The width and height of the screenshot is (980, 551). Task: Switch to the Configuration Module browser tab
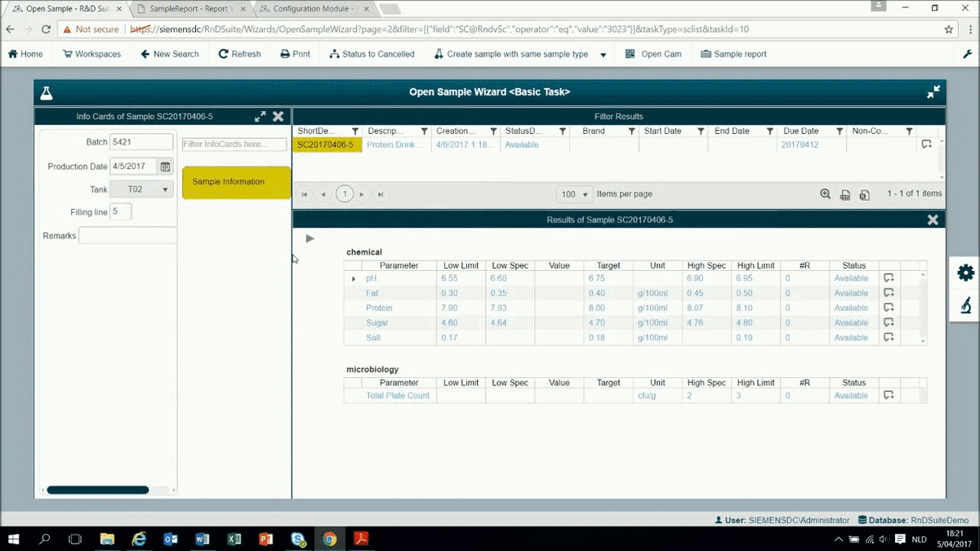pyautogui.click(x=314, y=8)
